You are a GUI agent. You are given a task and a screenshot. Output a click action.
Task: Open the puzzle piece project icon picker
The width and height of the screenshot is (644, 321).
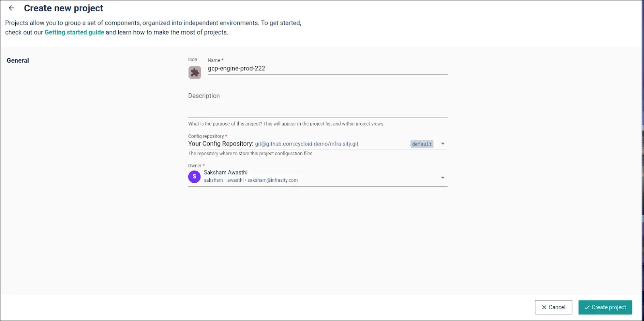click(195, 72)
